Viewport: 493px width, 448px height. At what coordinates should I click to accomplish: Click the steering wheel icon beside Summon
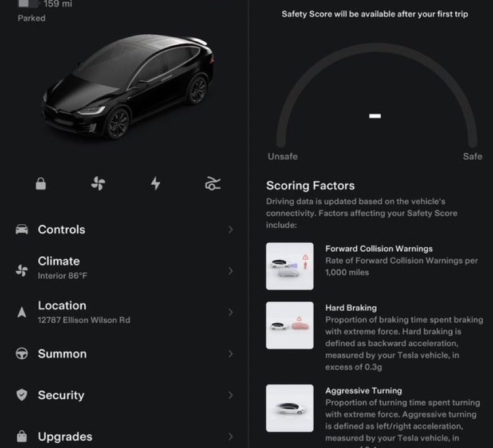22,354
